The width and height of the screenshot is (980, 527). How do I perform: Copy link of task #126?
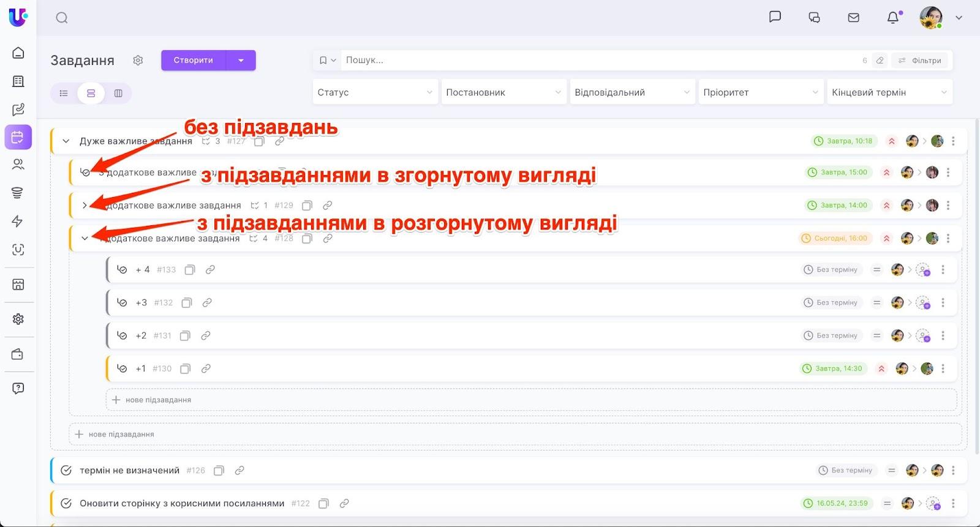(239, 470)
